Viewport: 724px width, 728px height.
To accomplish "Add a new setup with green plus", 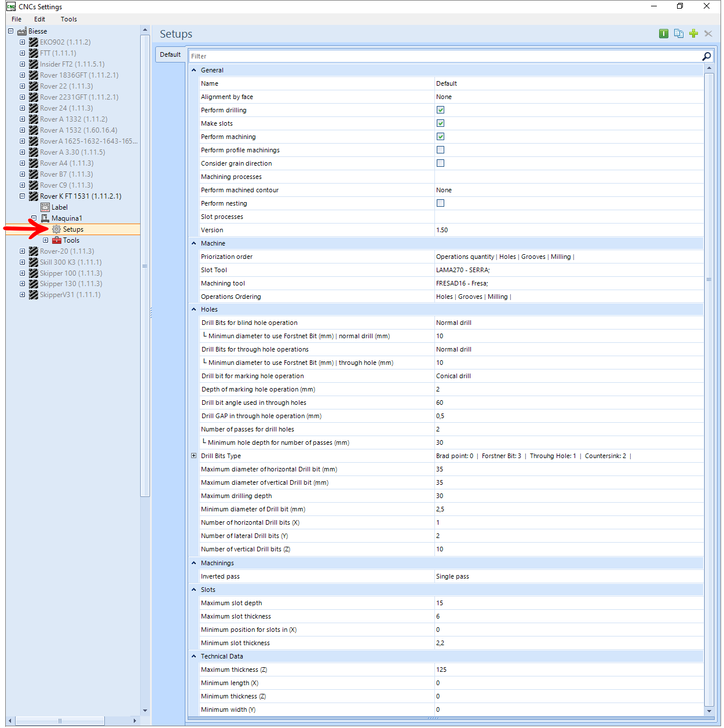I will click(693, 34).
